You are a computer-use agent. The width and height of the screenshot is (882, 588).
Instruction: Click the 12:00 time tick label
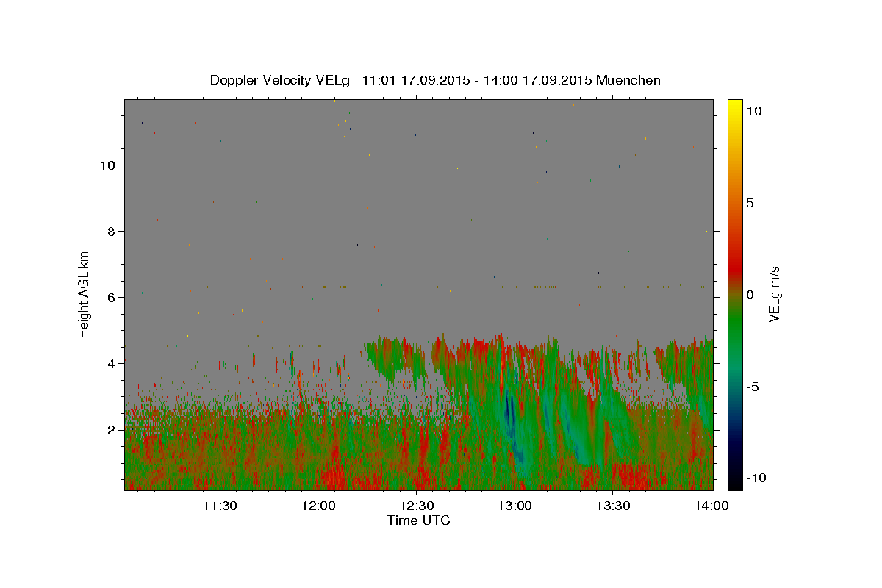pos(319,506)
